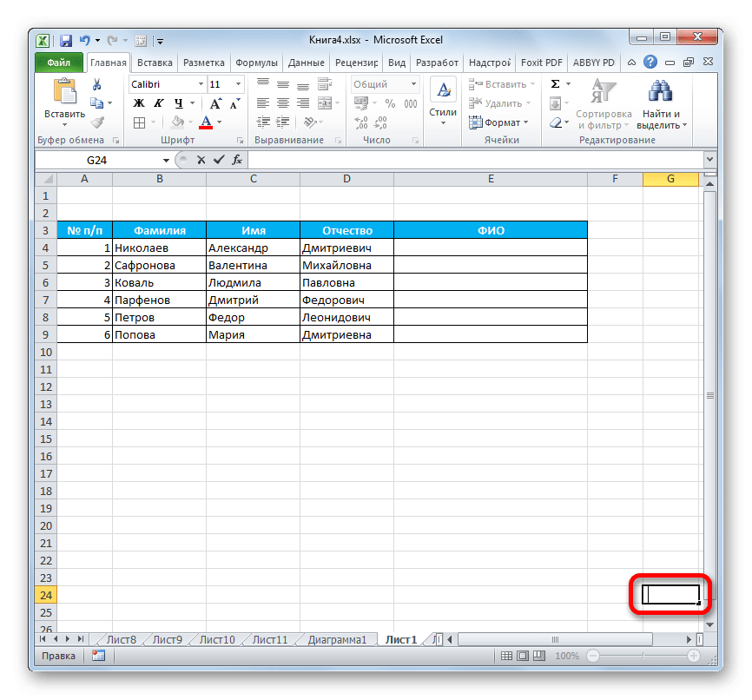Click the Borders grid icon
The width and height of the screenshot is (752, 700).
[x=139, y=122]
